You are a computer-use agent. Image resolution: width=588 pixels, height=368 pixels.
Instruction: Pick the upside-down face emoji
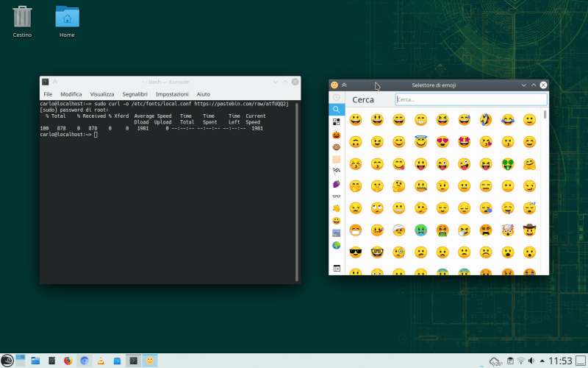click(356, 142)
